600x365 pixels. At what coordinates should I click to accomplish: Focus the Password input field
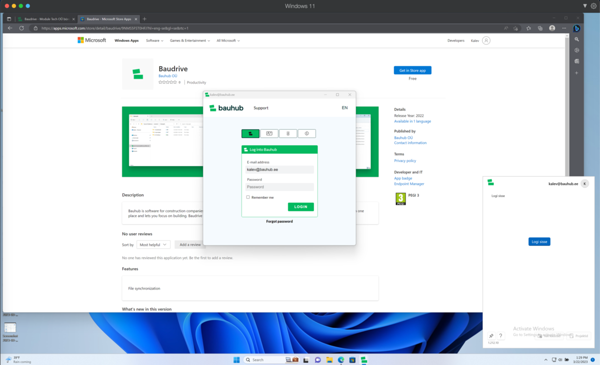coord(279,187)
